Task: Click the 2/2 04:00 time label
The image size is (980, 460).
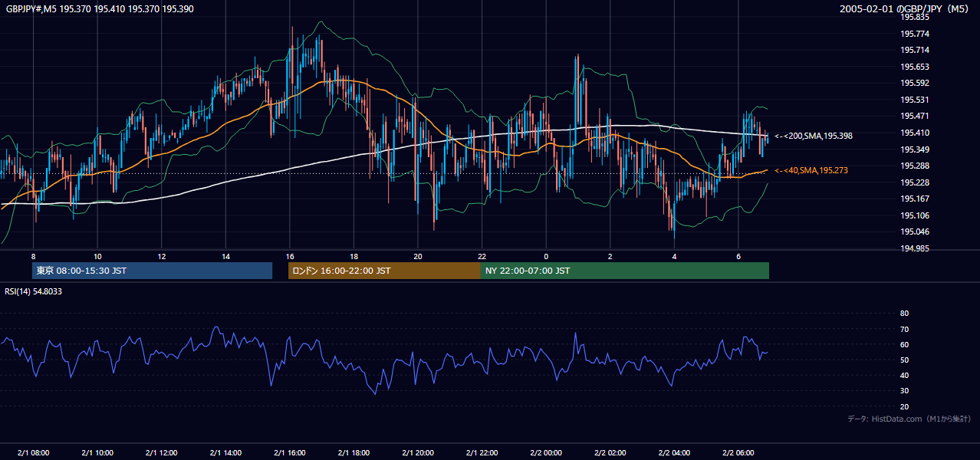Action: 674,453
